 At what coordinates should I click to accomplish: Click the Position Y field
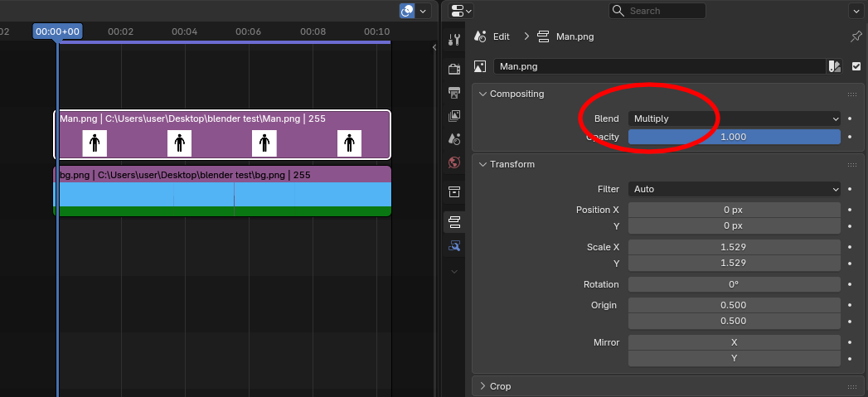734,226
